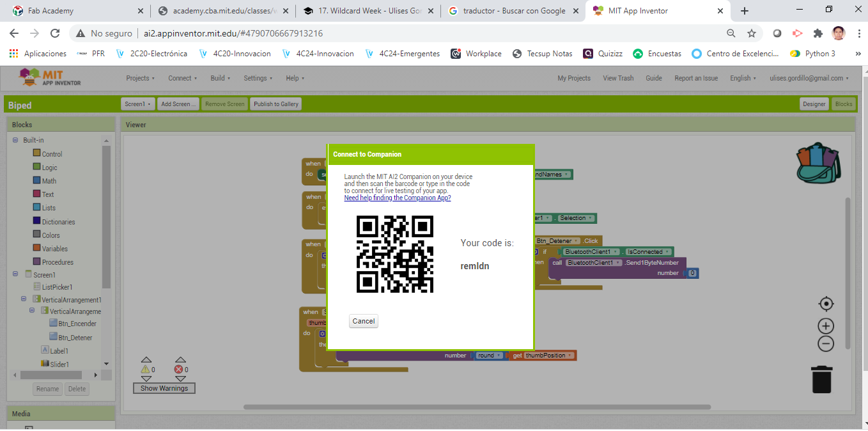Click the warning triangle counter icon
Image resolution: width=868 pixels, height=431 pixels.
point(145,370)
